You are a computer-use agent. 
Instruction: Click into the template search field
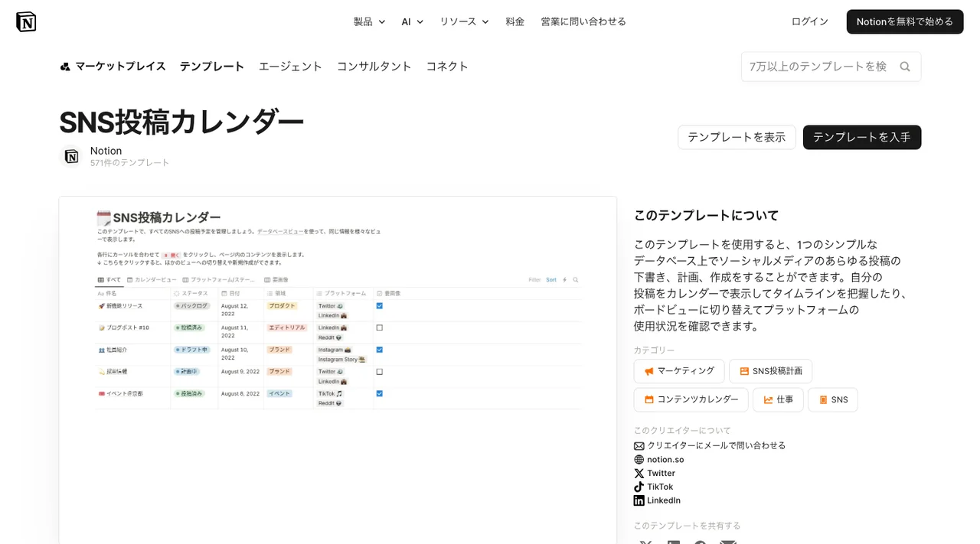coord(819,67)
